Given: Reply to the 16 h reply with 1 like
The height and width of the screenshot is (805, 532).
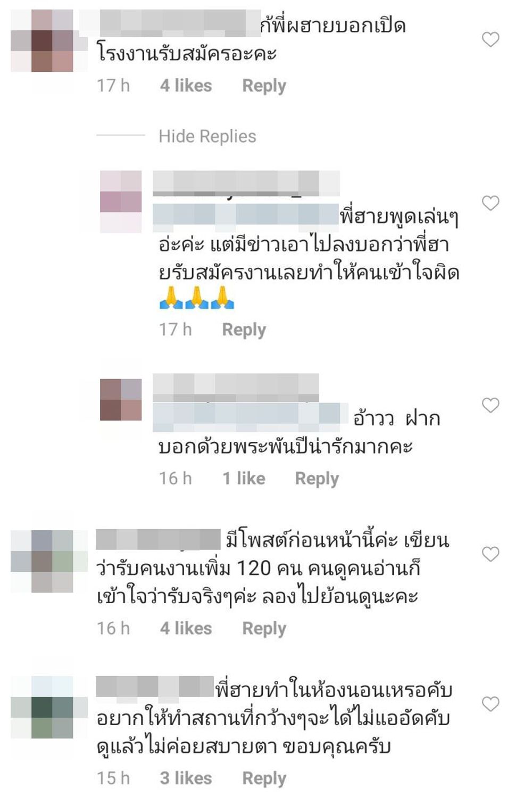Looking at the screenshot, I should pos(317,479).
